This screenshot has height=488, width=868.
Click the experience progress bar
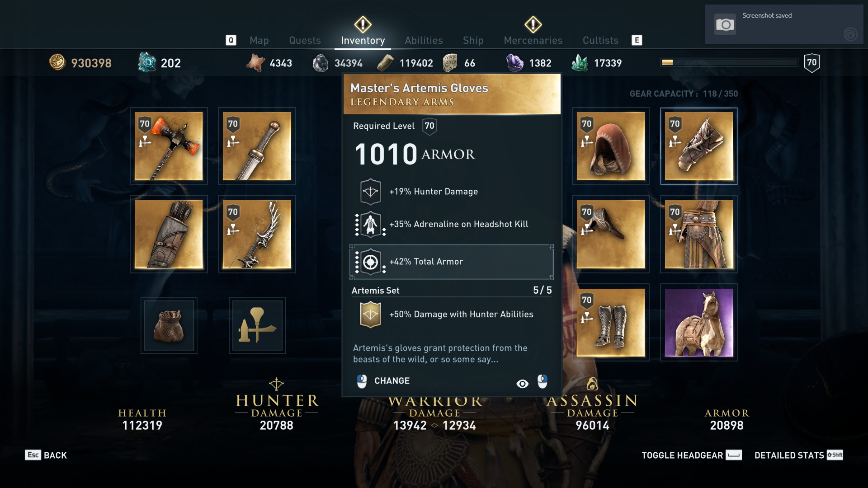point(729,62)
